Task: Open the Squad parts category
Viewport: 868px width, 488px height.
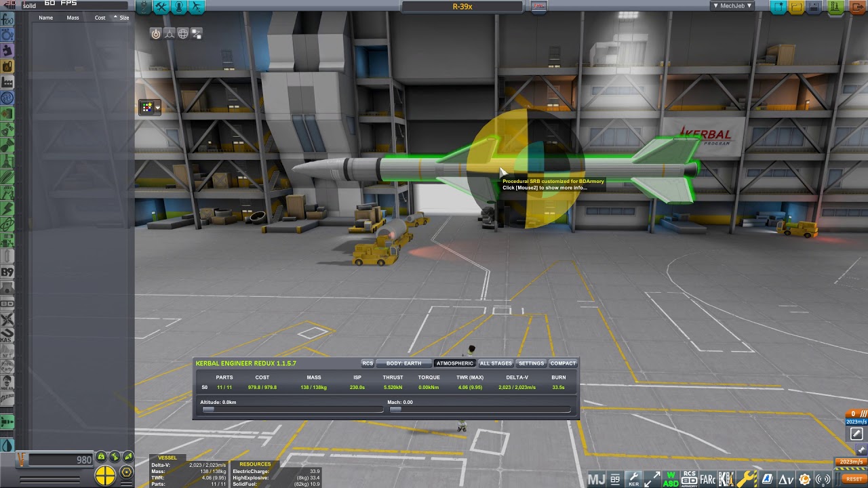Action: pyautogui.click(x=7, y=382)
